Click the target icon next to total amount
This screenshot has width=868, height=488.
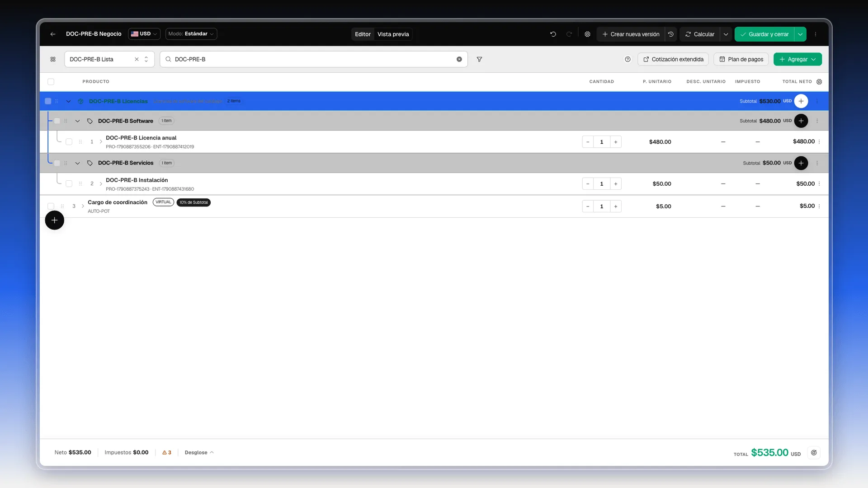click(814, 453)
